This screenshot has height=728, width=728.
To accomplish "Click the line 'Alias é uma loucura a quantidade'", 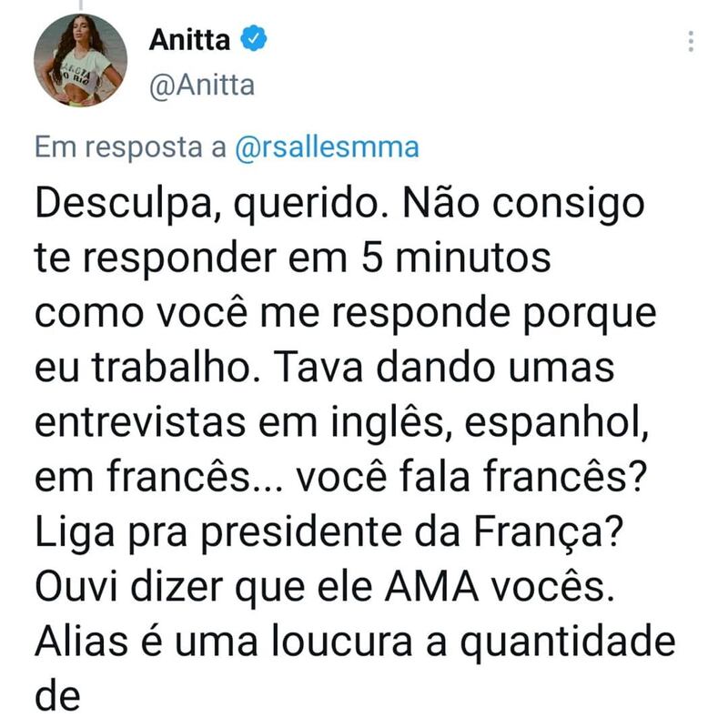I will (x=355, y=642).
